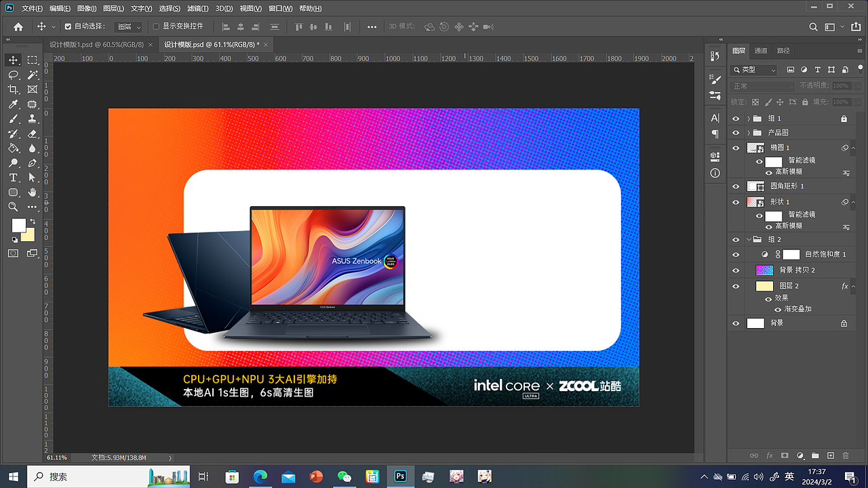The image size is (868, 488).
Task: Select the Eraser tool
Action: click(32, 134)
